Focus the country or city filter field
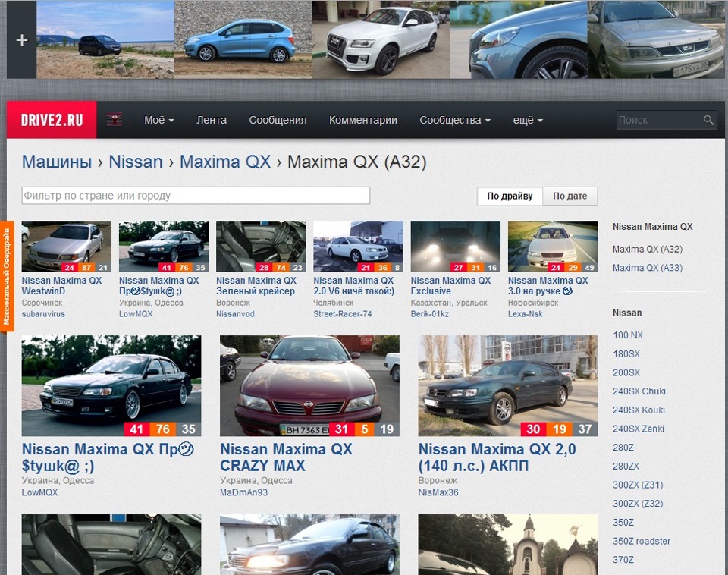 (x=196, y=196)
